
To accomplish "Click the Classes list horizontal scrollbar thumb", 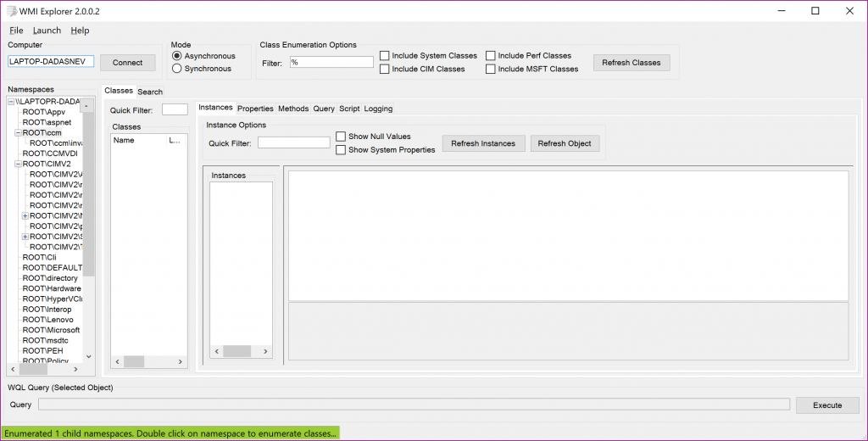I will (134, 362).
